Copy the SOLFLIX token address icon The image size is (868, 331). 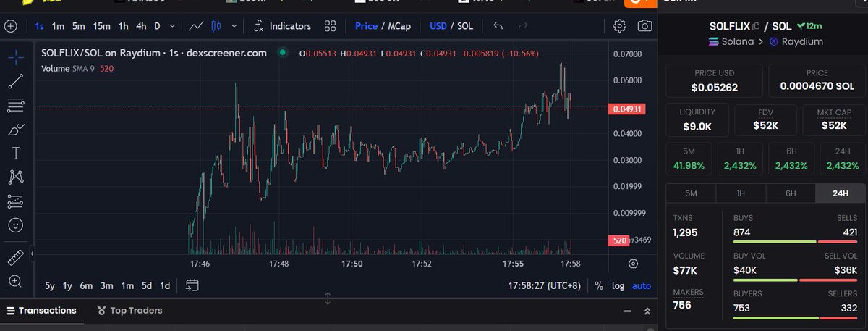click(757, 26)
